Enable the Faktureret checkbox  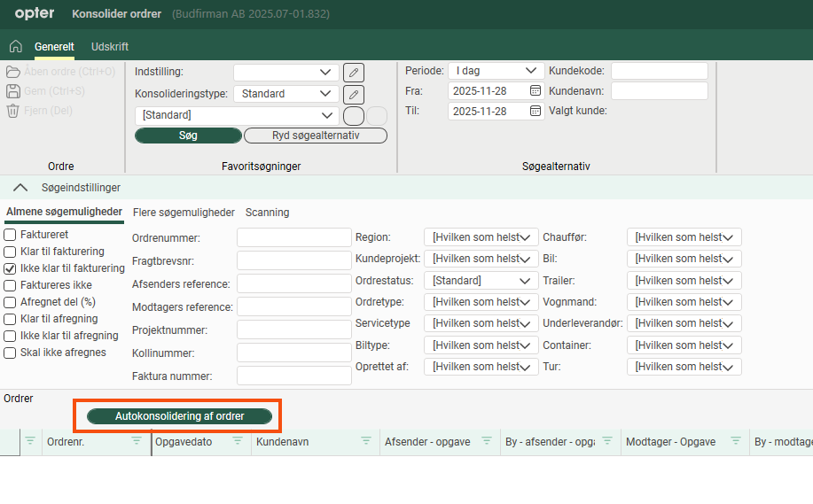point(11,235)
